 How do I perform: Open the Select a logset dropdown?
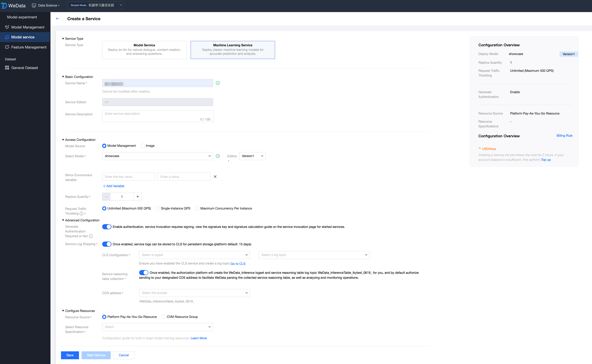[x=194, y=255]
